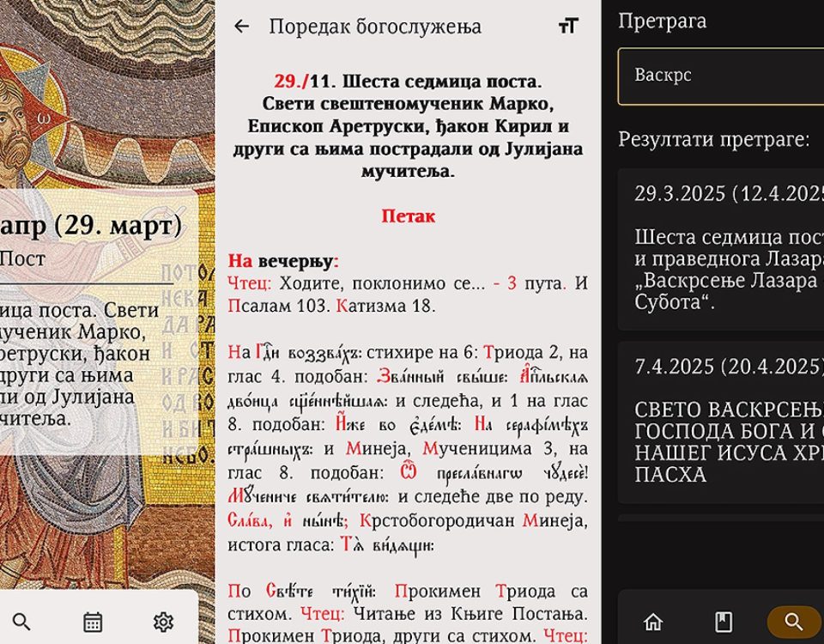Open settings via the gear icon
The width and height of the screenshot is (824, 644).
pos(163,622)
